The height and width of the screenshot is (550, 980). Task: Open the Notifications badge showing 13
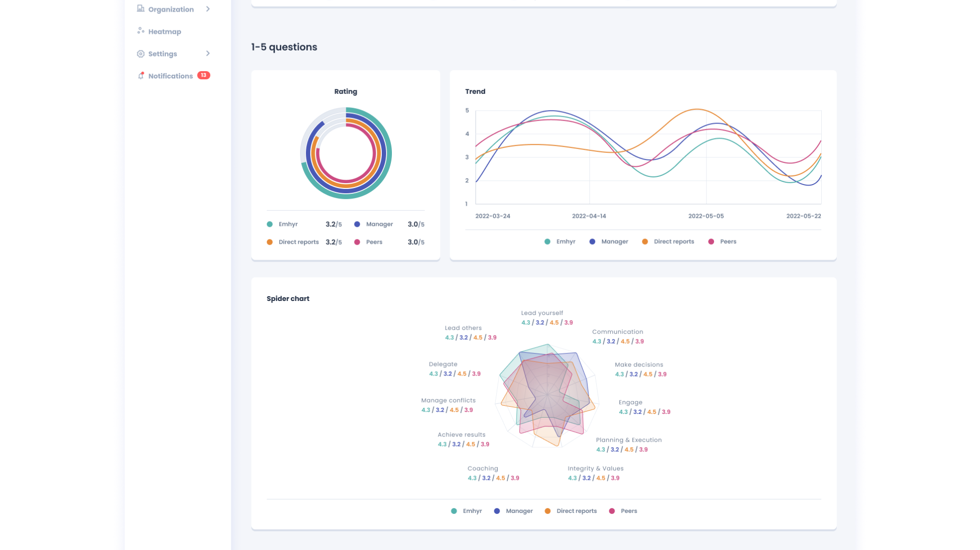pyautogui.click(x=204, y=75)
